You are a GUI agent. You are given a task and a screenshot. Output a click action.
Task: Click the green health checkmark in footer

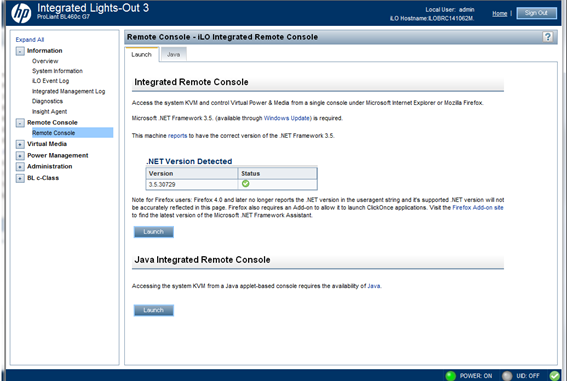point(554,376)
